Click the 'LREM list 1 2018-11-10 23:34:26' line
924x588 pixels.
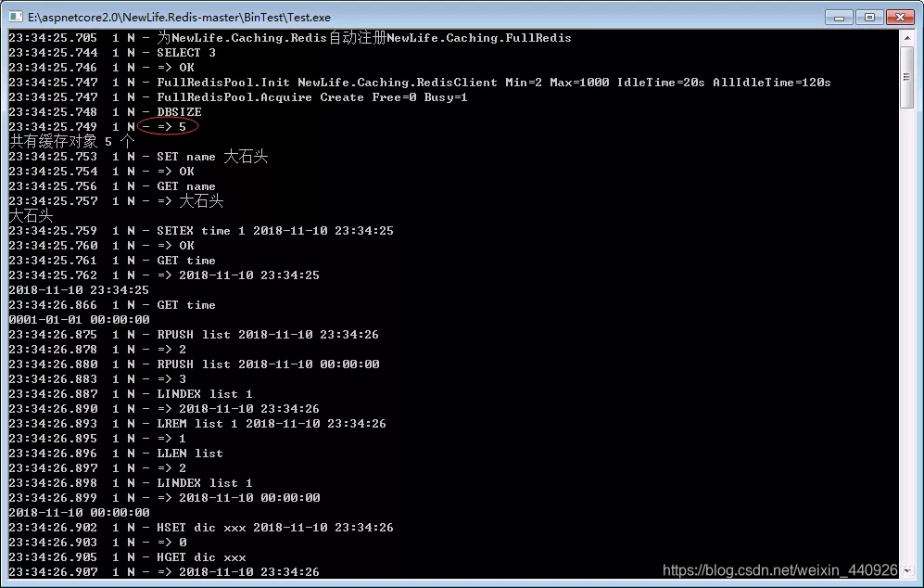197,423
